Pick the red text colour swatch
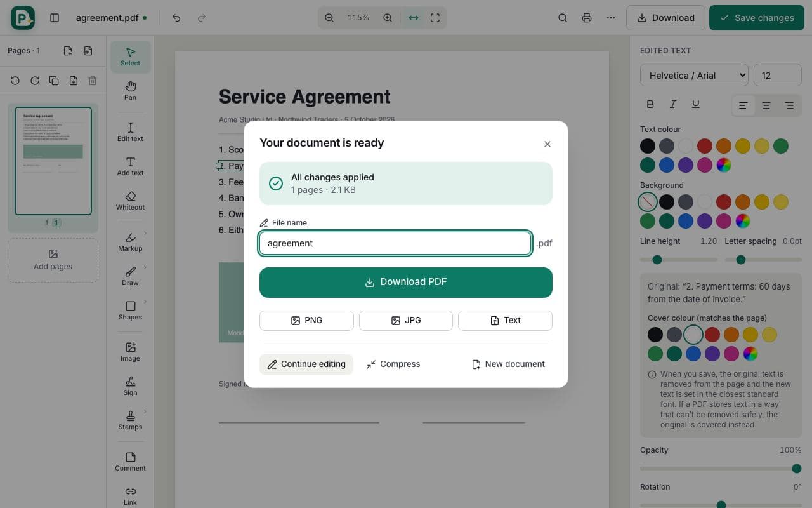 tap(705, 146)
